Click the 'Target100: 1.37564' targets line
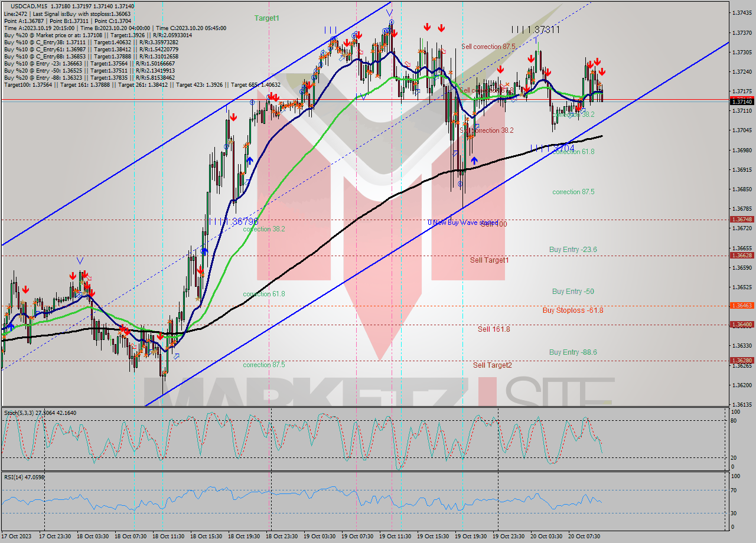 tap(142, 84)
